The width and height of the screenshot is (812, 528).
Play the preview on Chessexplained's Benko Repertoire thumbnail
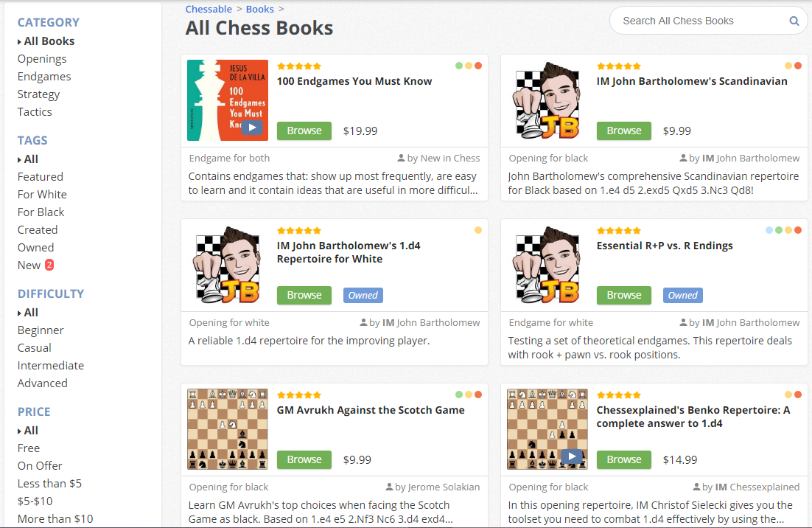click(x=572, y=456)
